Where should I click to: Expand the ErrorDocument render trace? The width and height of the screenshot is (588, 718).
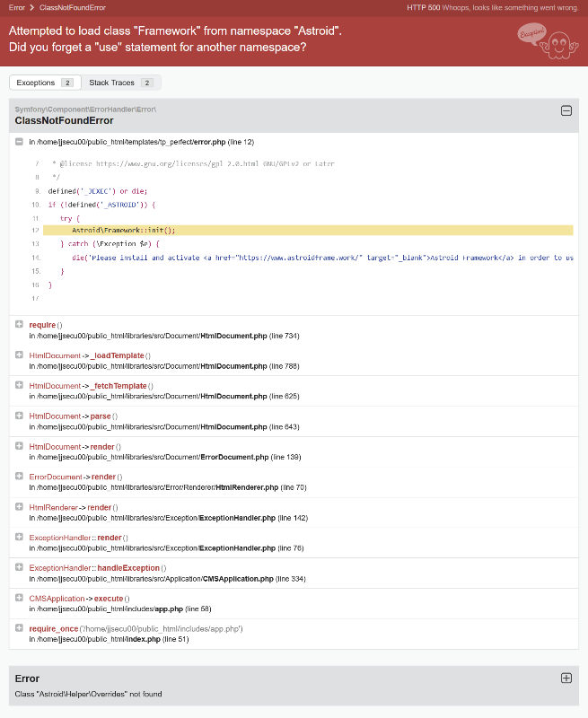click(19, 477)
